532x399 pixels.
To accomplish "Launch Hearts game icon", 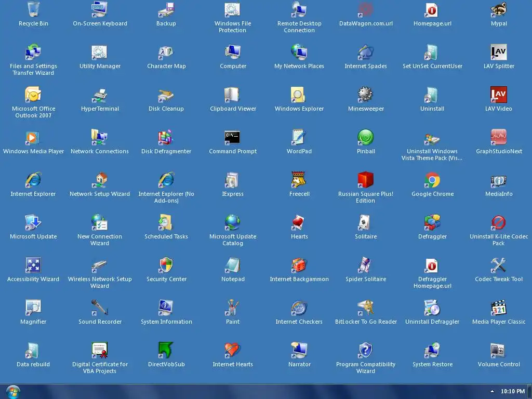I will 299,222.
